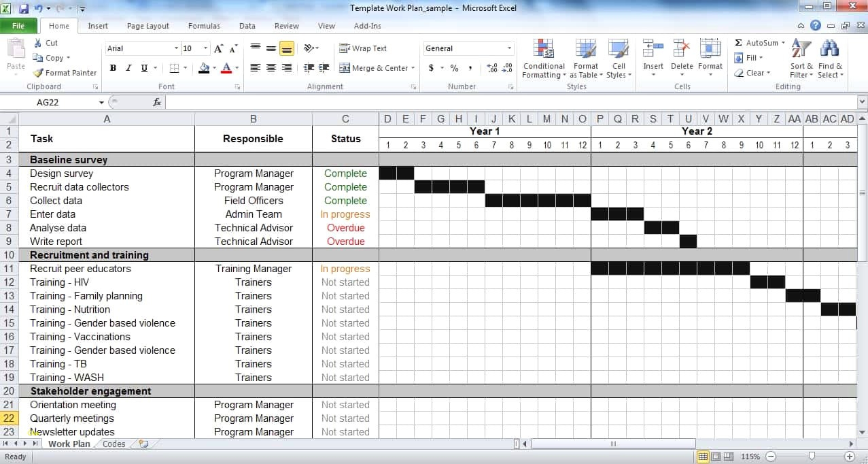The height and width of the screenshot is (464, 868).
Task: Click the Save icon in quick access toolbar
Action: [24, 9]
